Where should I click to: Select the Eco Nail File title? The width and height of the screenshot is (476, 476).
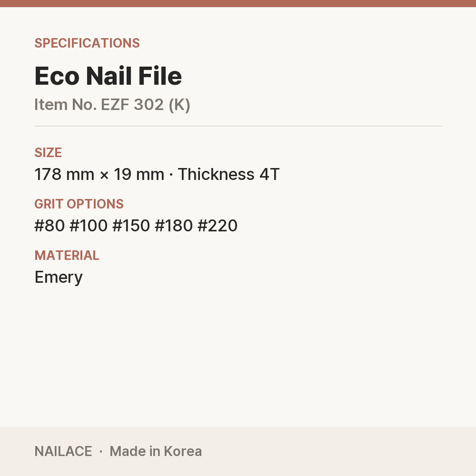click(108, 76)
